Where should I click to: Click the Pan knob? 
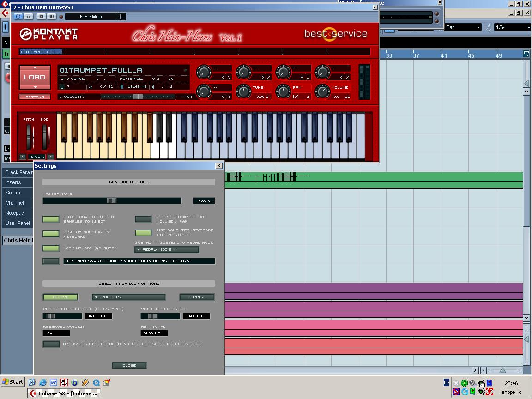pyautogui.click(x=283, y=91)
